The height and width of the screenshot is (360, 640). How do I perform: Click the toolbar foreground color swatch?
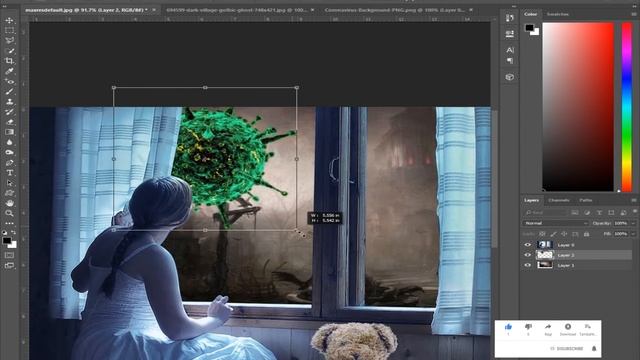click(x=7, y=241)
